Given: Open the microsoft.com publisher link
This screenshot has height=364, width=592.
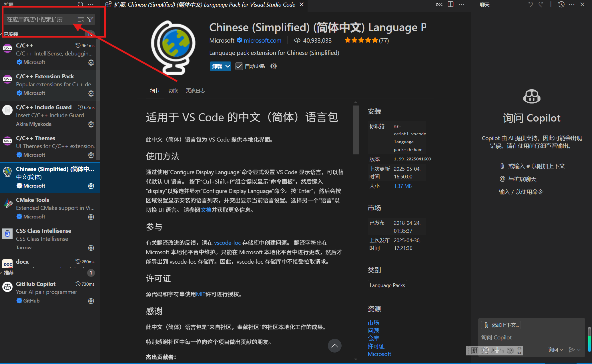Looking at the screenshot, I should tap(262, 41).
